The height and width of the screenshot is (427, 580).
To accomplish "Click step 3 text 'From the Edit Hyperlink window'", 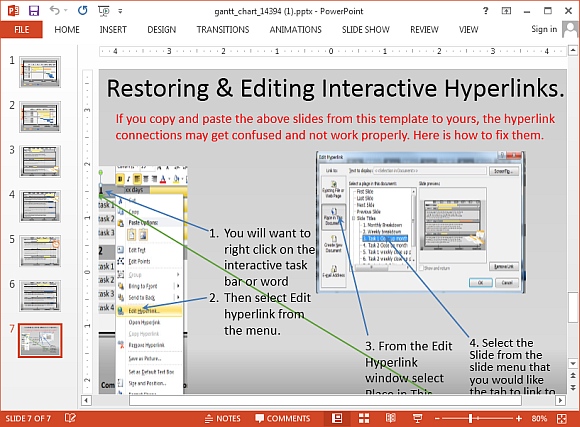I will (x=408, y=366).
